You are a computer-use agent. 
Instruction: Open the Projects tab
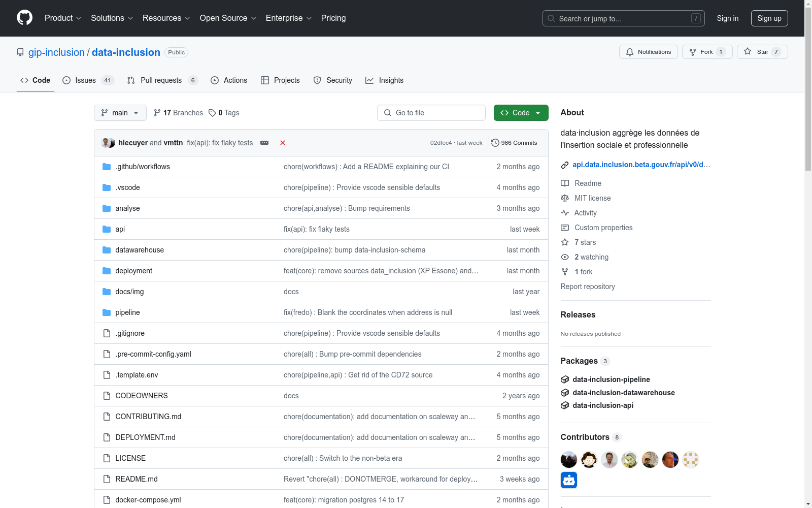pos(280,80)
